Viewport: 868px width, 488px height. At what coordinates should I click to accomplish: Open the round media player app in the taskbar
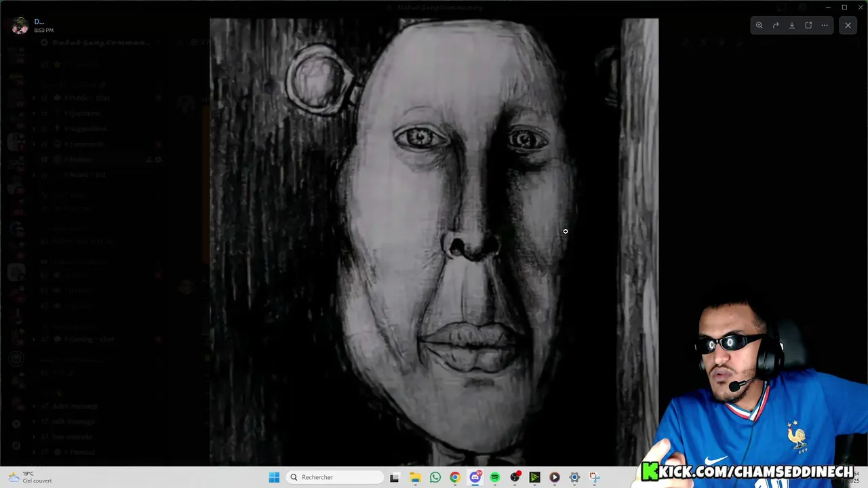555,477
